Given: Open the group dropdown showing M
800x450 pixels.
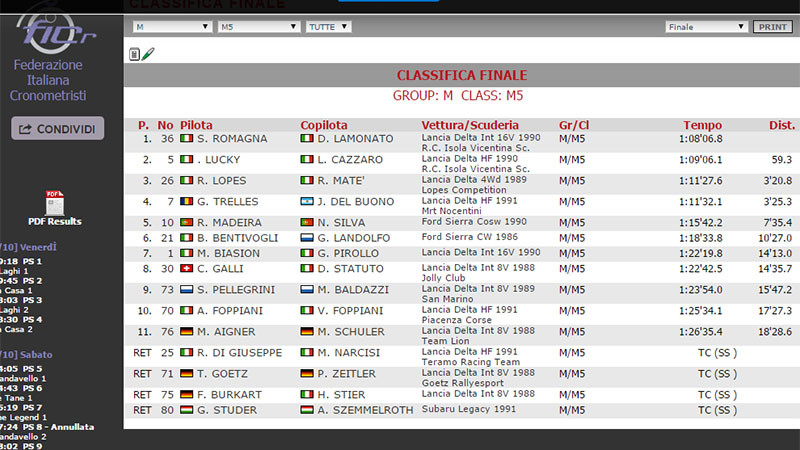Looking at the screenshot, I should (x=172, y=27).
